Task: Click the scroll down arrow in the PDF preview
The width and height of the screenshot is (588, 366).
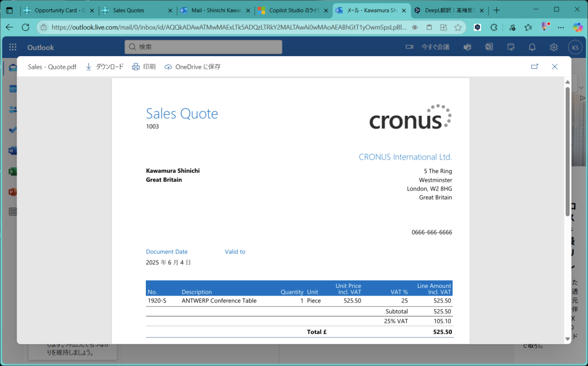Action: [x=567, y=338]
